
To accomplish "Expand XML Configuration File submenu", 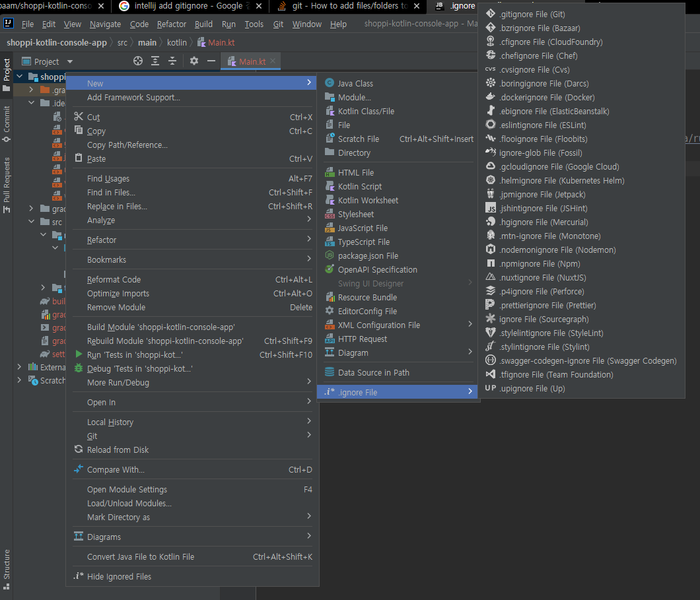I will (398, 325).
